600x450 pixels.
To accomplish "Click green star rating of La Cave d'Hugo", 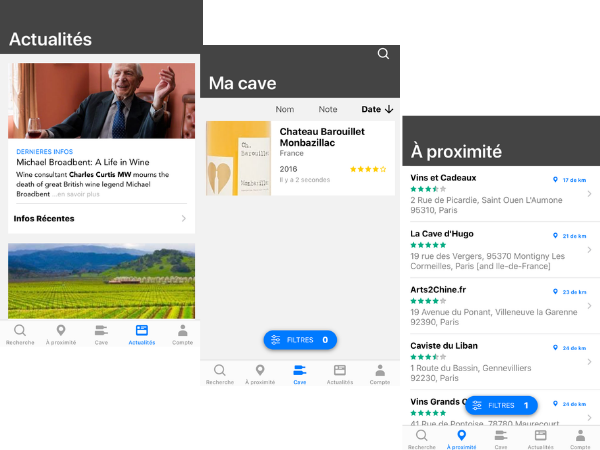I will (x=428, y=245).
